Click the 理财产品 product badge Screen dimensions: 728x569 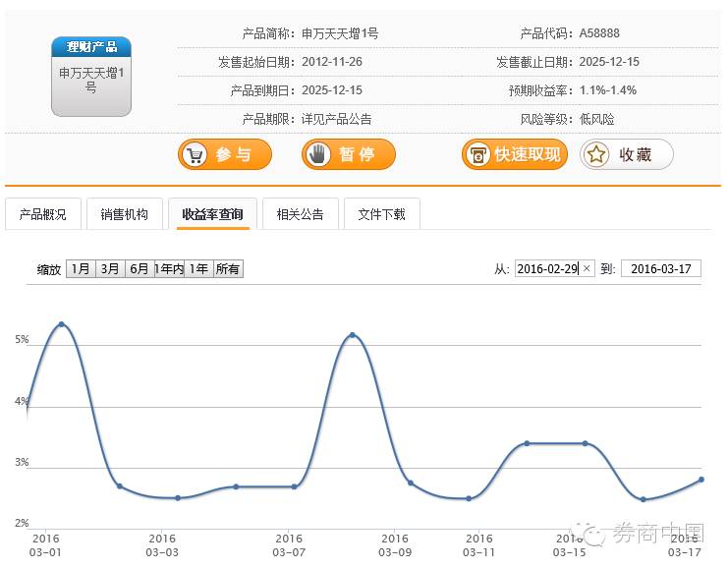click(x=91, y=77)
